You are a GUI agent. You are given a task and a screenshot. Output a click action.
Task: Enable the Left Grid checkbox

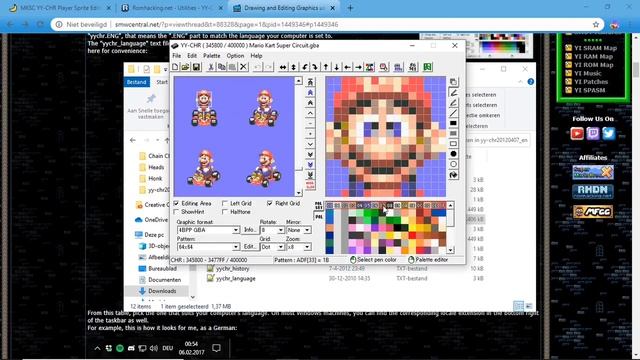click(237, 203)
